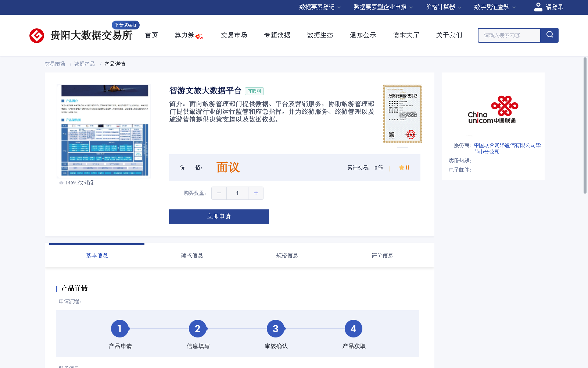Click the 互联网 tag label
Screen dimensions: 588x368
[254, 91]
